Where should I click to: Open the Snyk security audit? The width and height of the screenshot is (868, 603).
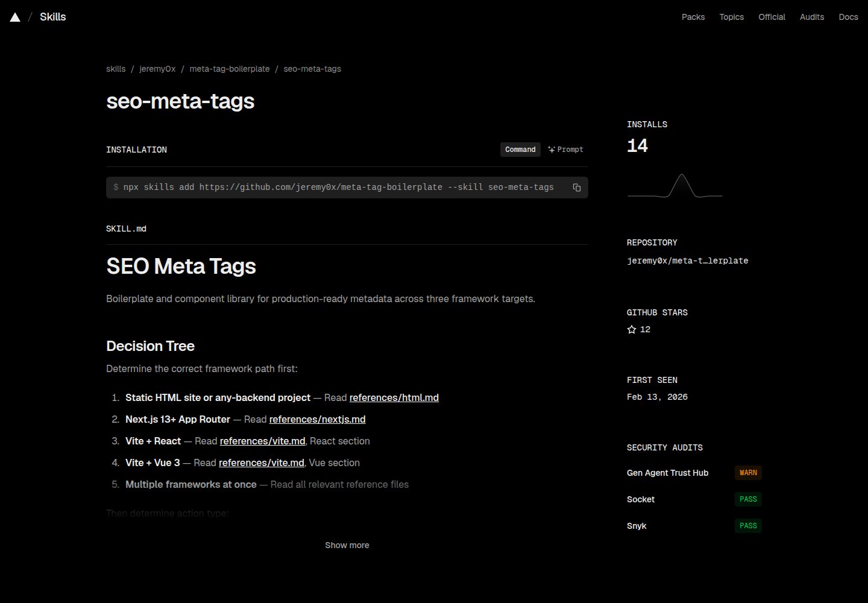tap(637, 526)
